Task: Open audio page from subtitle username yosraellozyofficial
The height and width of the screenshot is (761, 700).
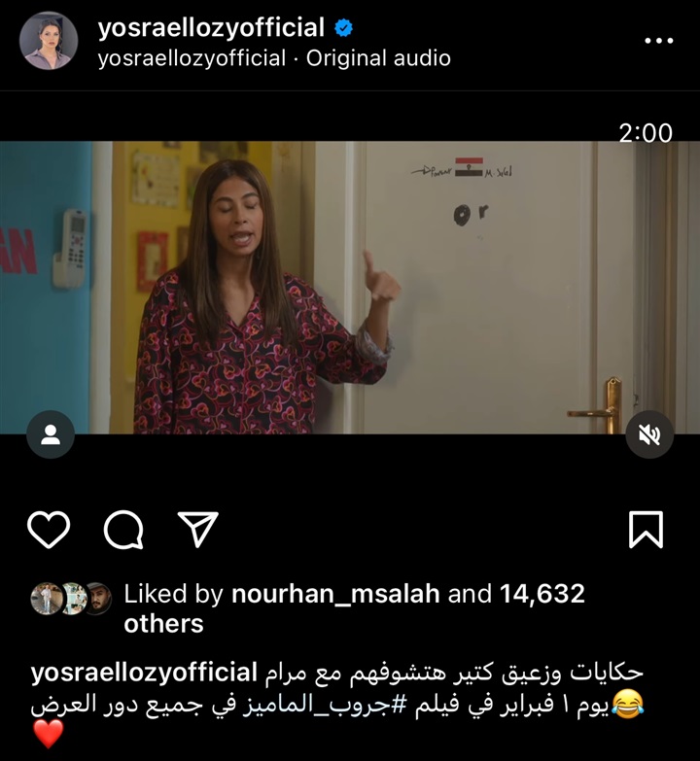Action: pos(192,58)
